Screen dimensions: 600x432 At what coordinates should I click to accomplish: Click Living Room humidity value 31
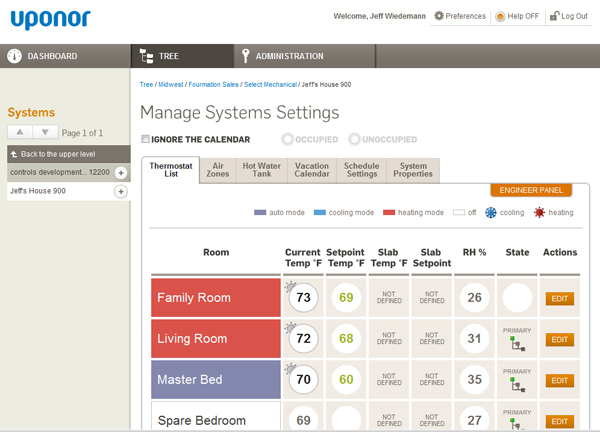point(474,339)
